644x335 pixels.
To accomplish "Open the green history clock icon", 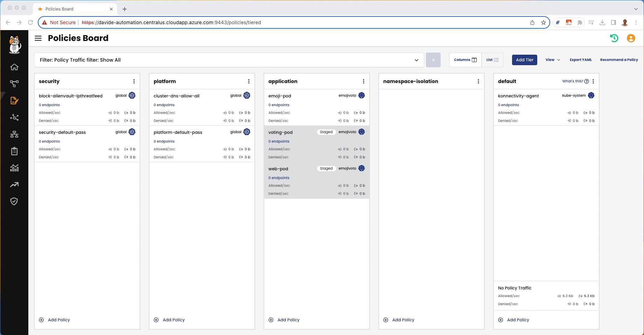I will (x=614, y=38).
